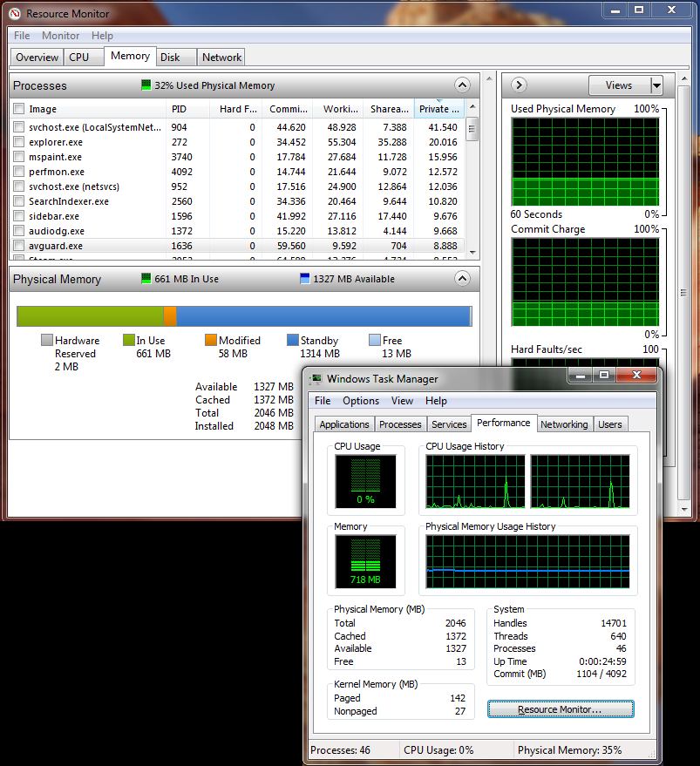
Task: Sort by the Sharea... column header
Action: (389, 109)
